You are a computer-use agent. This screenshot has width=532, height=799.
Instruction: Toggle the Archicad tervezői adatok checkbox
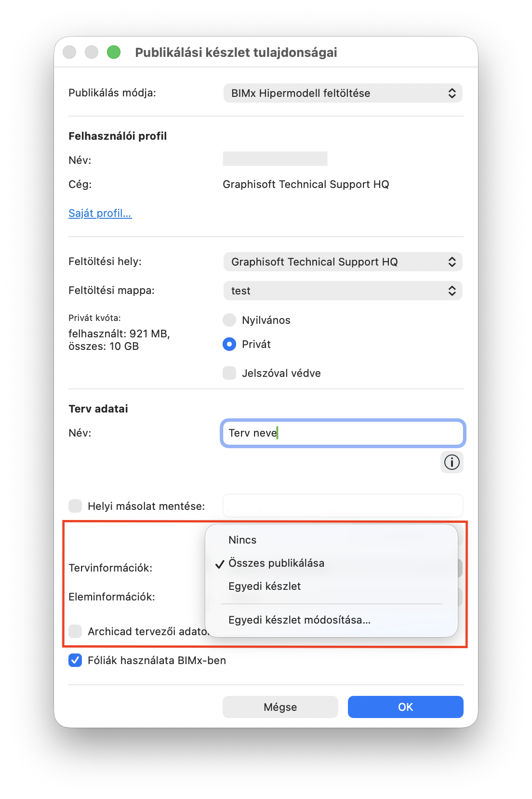[x=75, y=631]
